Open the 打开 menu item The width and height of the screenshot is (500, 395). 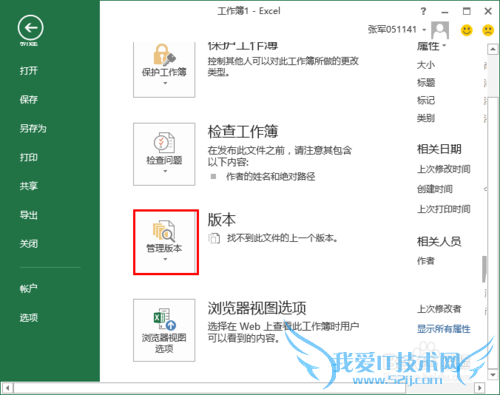tap(29, 71)
